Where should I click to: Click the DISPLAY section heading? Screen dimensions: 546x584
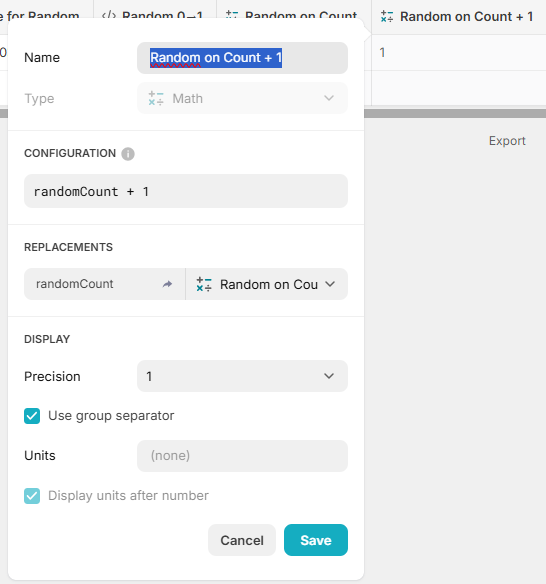tap(47, 339)
